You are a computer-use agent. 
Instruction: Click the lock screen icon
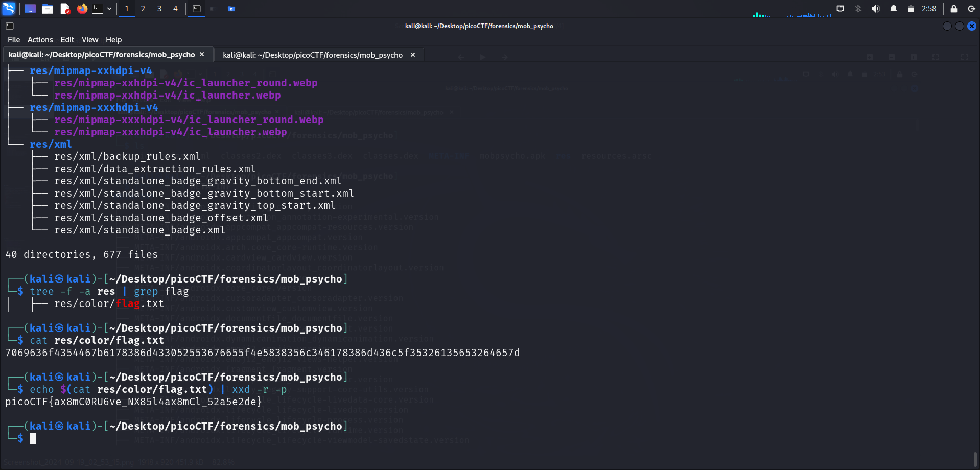click(953, 9)
